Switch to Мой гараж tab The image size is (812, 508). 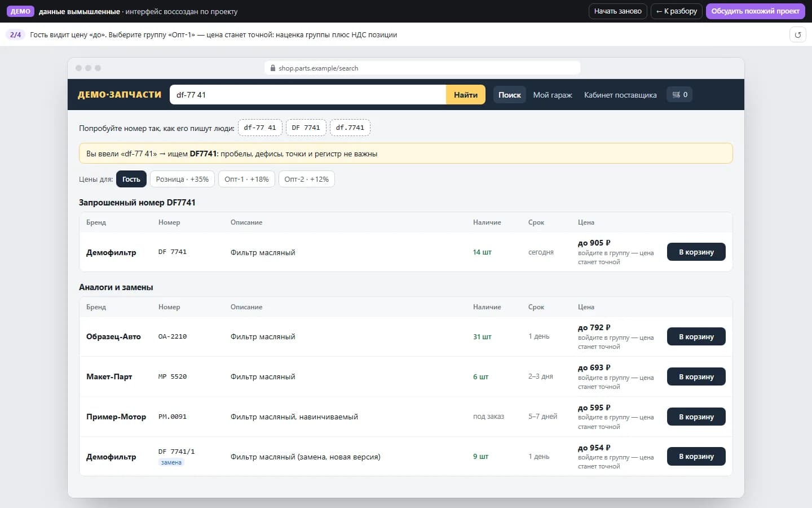[553, 95]
